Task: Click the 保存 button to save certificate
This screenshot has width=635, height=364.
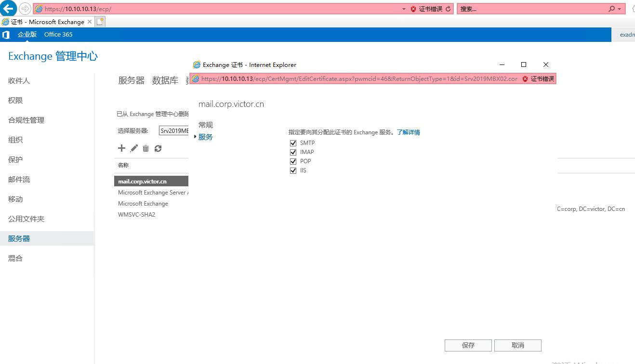Action: [x=467, y=345]
